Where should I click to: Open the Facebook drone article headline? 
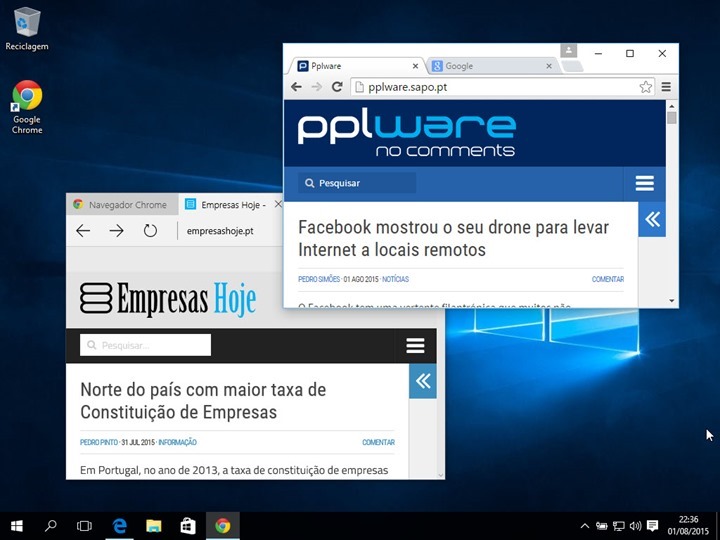[454, 238]
